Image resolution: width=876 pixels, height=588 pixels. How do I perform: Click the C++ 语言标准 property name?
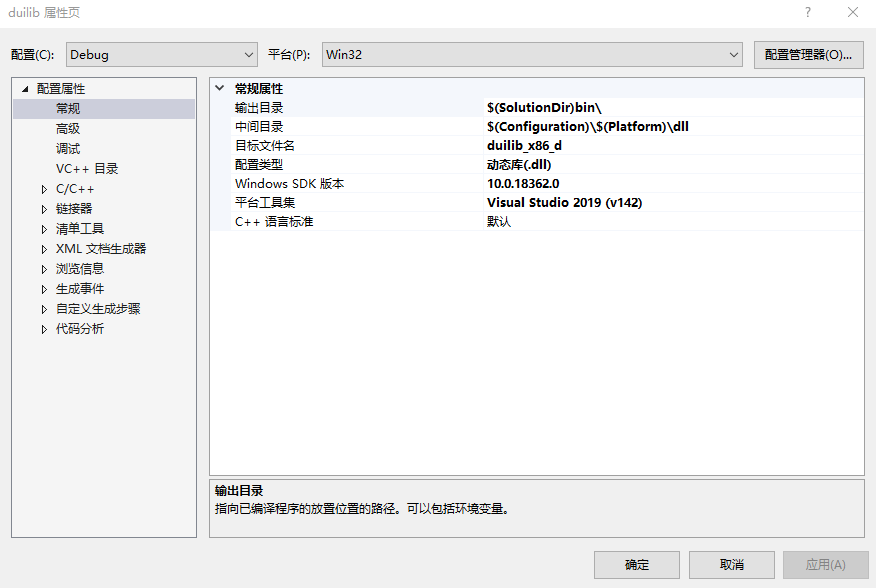click(274, 222)
